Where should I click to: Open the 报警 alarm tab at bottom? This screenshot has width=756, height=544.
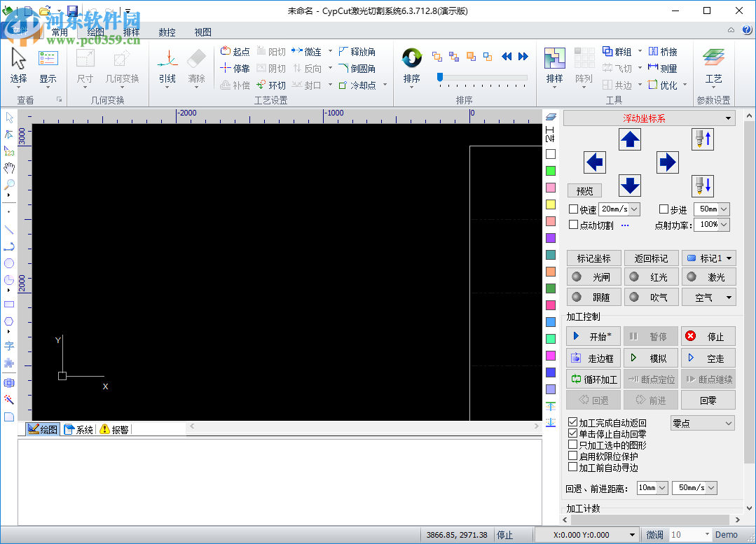click(x=112, y=429)
